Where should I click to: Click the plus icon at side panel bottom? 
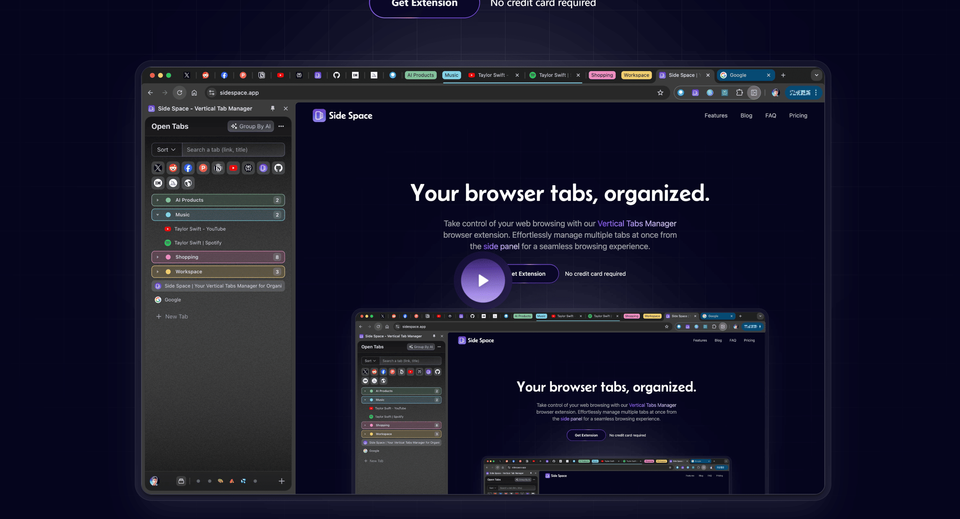[x=281, y=481]
